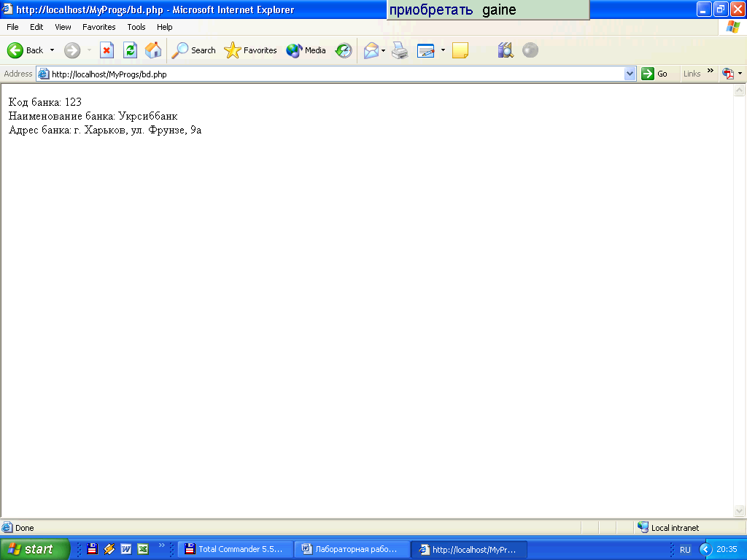Image resolution: width=747 pixels, height=560 pixels.
Task: Click the scroll up arrow of the page
Action: pos(740,90)
